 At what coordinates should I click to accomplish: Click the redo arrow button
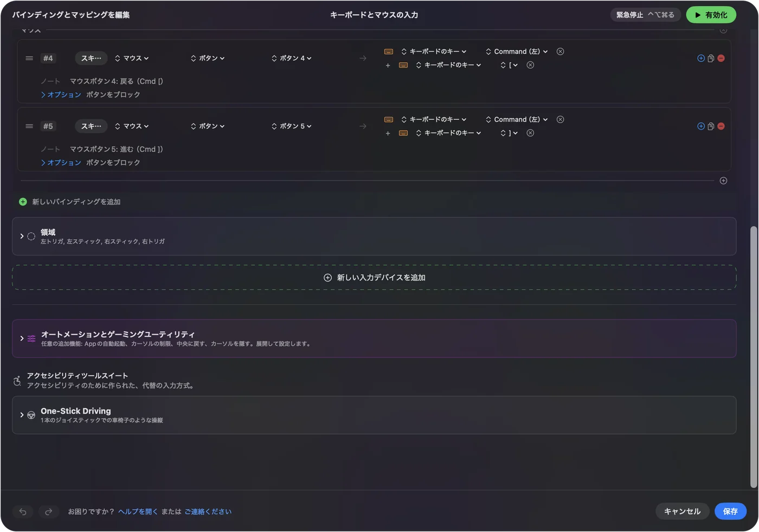click(48, 511)
